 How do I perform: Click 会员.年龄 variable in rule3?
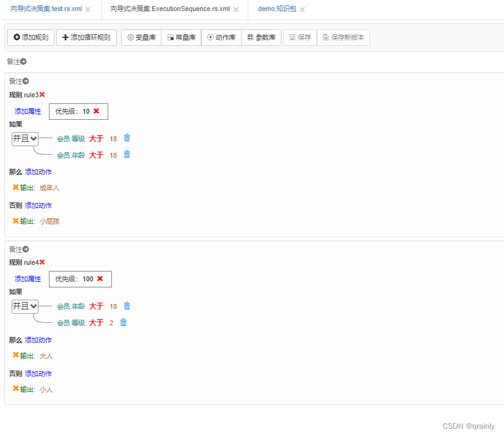[71, 155]
